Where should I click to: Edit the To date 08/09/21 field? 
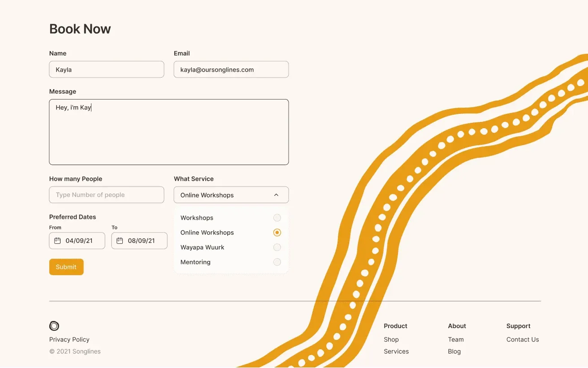pyautogui.click(x=139, y=241)
